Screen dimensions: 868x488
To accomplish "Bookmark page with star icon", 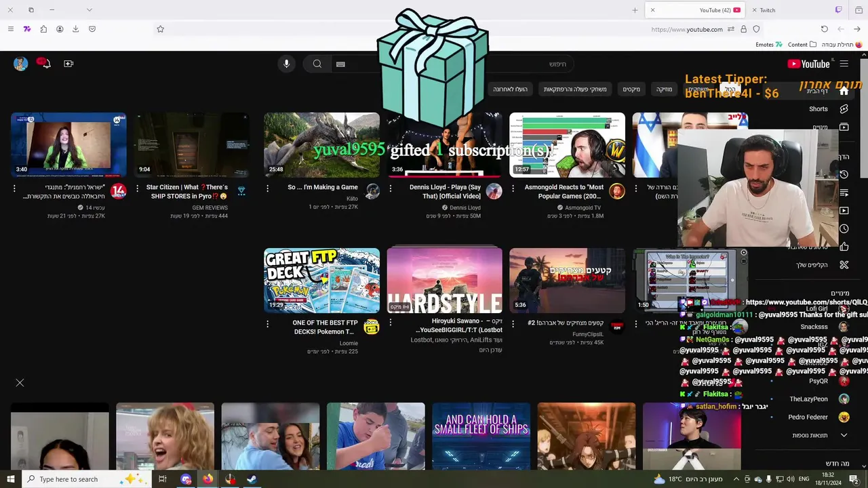I will [161, 29].
